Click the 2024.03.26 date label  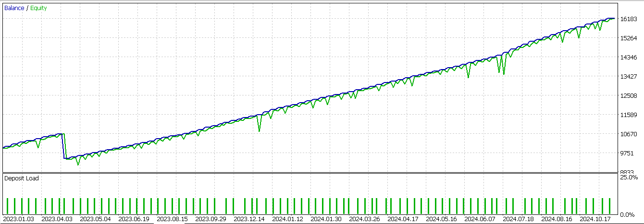pyautogui.click(x=364, y=219)
